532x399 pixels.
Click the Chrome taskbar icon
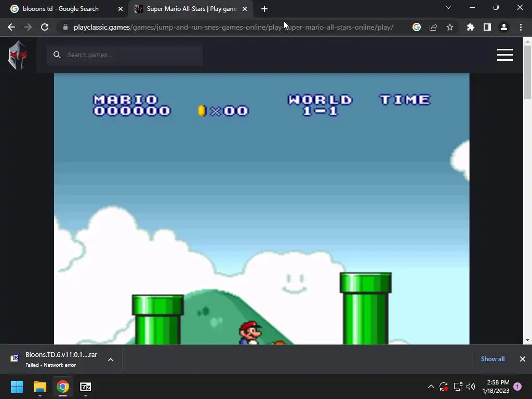(x=63, y=387)
